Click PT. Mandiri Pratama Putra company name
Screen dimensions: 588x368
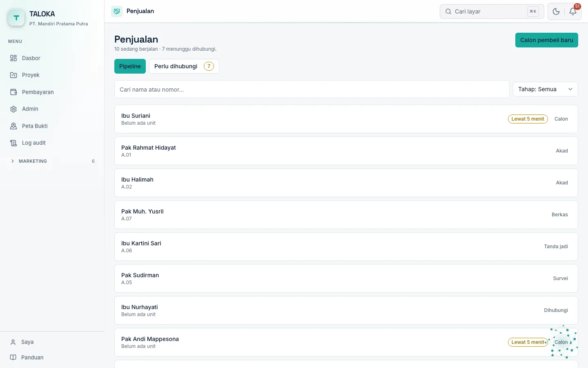(59, 24)
